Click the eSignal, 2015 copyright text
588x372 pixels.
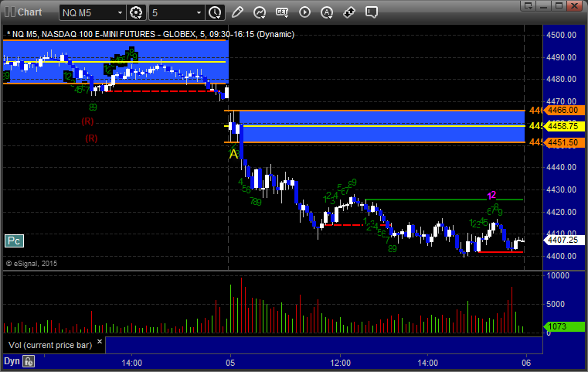point(32,264)
